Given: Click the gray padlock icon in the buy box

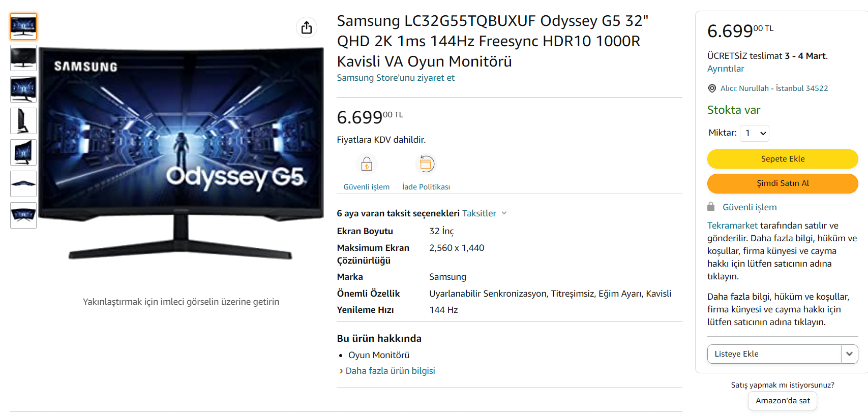Looking at the screenshot, I should (711, 207).
